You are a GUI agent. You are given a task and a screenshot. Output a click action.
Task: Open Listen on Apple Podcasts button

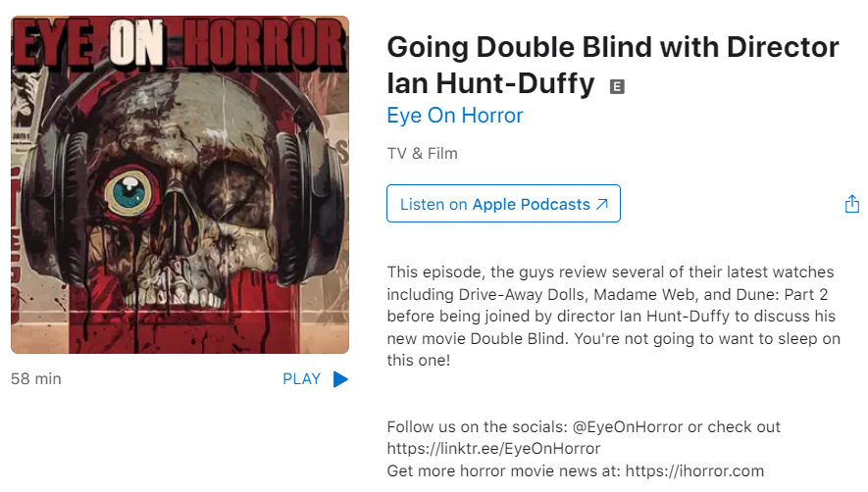coord(503,204)
